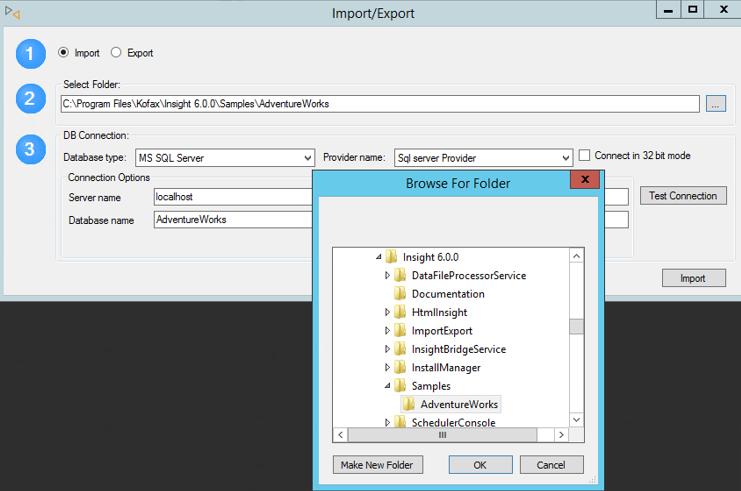741x491 pixels.
Task: Click the Server name field with localhost
Action: point(233,197)
